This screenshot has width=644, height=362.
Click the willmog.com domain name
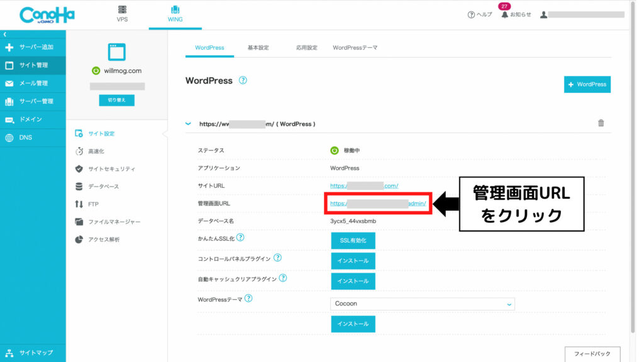(x=123, y=70)
